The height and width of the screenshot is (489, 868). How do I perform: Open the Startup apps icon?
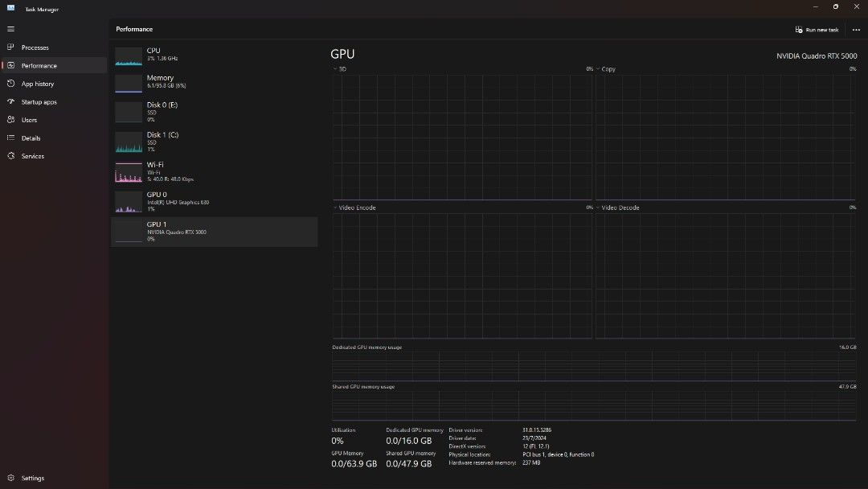[10, 102]
